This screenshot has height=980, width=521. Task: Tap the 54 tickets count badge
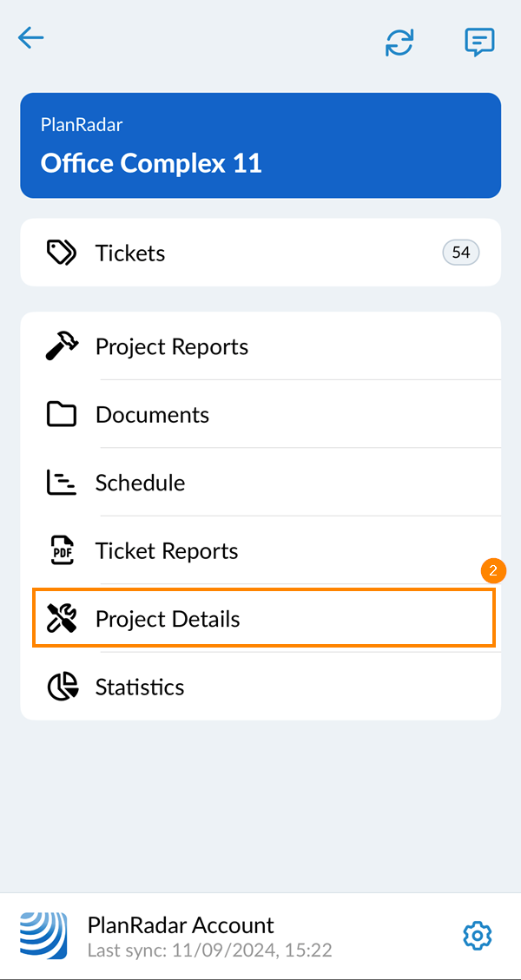point(460,253)
